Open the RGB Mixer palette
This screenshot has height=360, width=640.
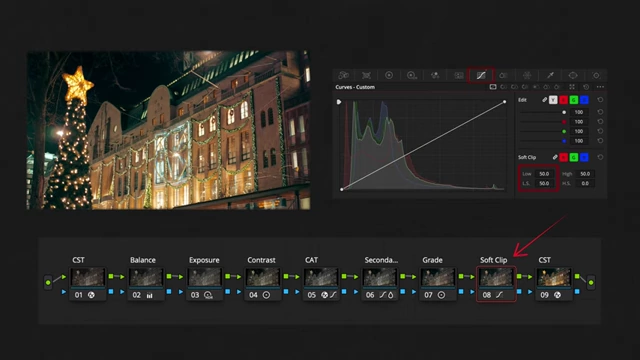coord(435,75)
